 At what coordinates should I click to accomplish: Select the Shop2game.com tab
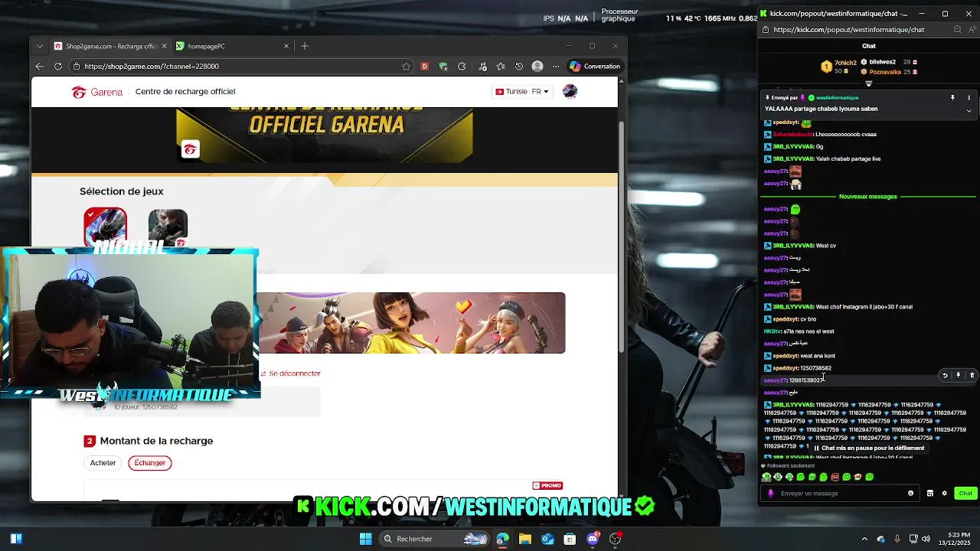point(111,46)
